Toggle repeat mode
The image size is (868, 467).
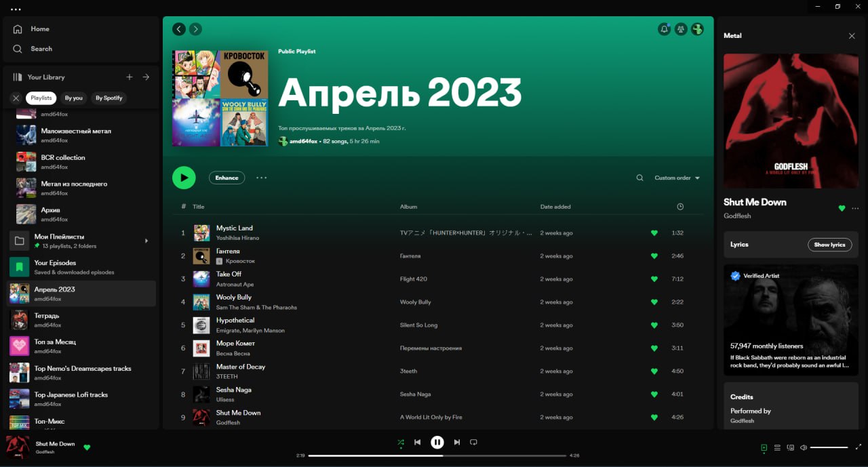(x=474, y=443)
